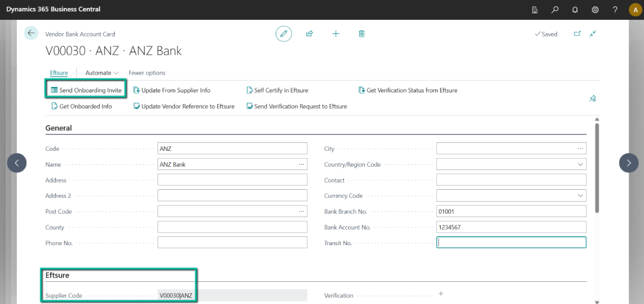Open the user account avatar A
Screen dimensions: 644x304
tap(635, 9)
